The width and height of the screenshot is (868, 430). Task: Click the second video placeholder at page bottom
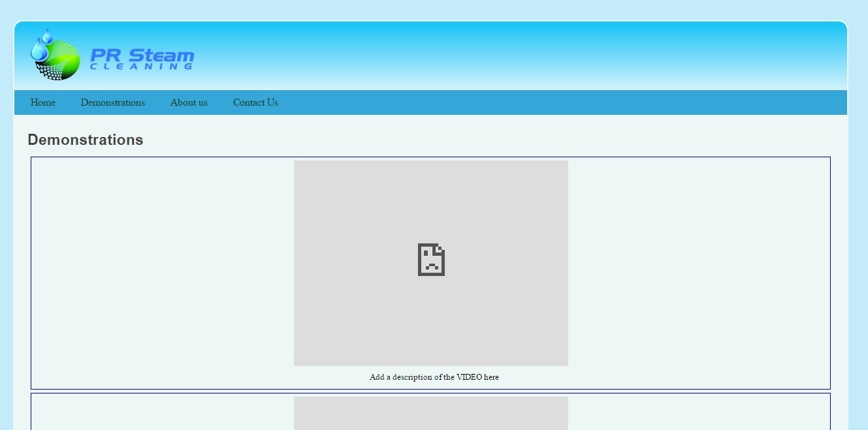431,413
